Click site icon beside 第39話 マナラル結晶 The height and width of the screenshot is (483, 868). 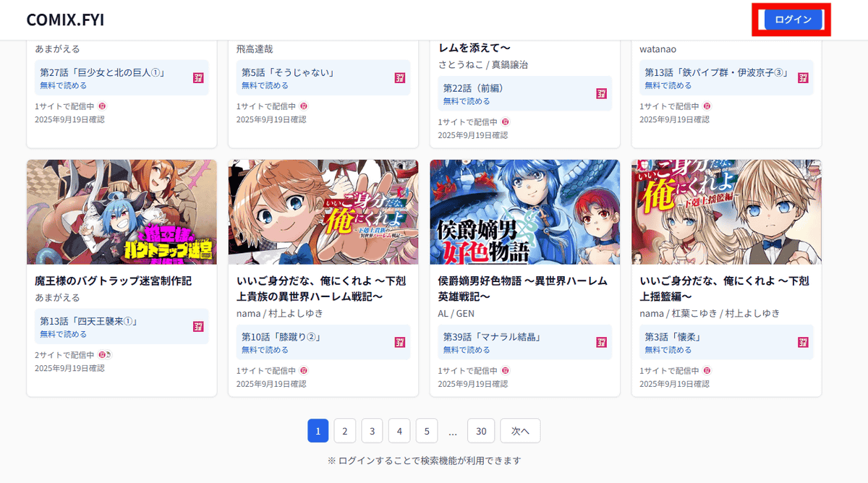coord(601,342)
